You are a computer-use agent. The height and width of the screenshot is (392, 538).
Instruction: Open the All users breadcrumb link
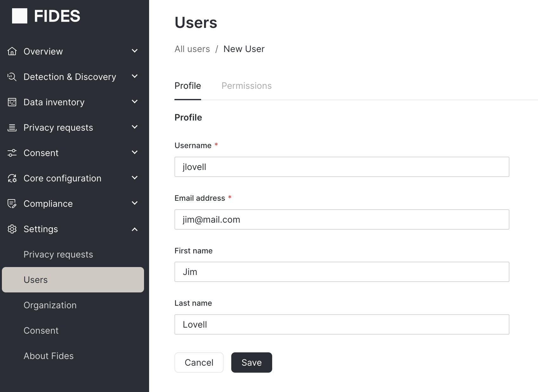pyautogui.click(x=192, y=49)
